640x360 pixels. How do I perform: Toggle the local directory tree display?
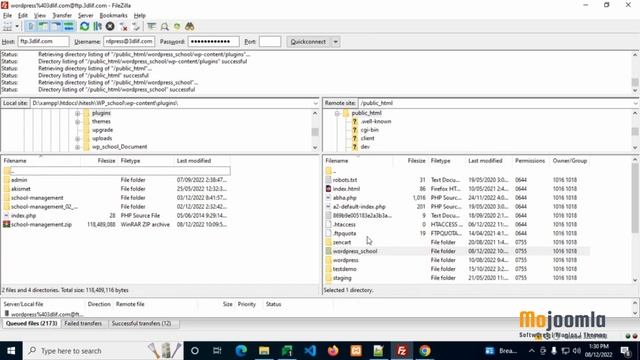click(x=43, y=27)
